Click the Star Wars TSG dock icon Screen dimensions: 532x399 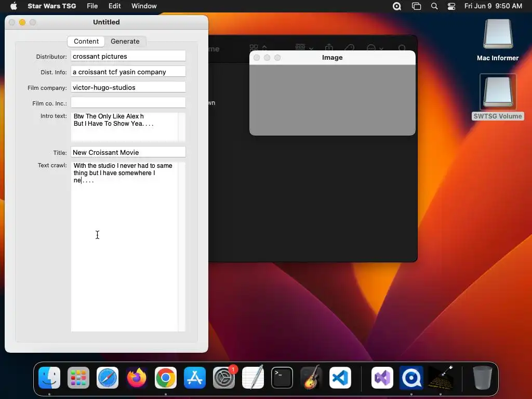coord(441,378)
